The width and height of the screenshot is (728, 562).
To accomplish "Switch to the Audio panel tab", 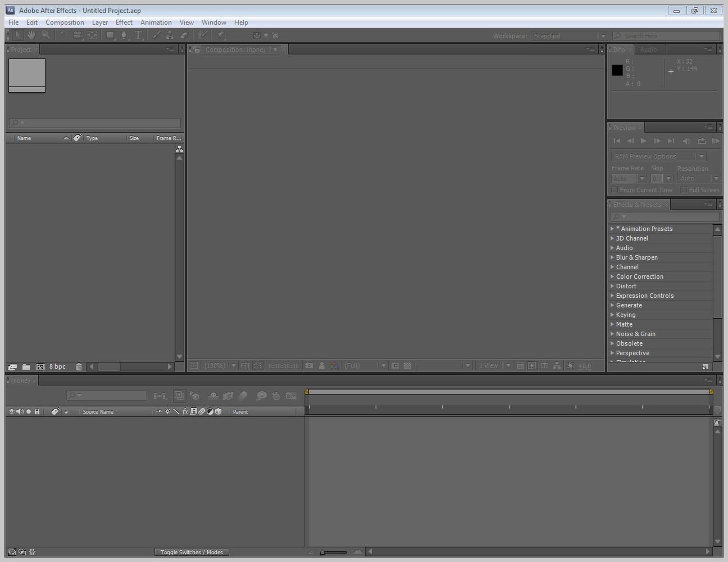I will pyautogui.click(x=648, y=49).
